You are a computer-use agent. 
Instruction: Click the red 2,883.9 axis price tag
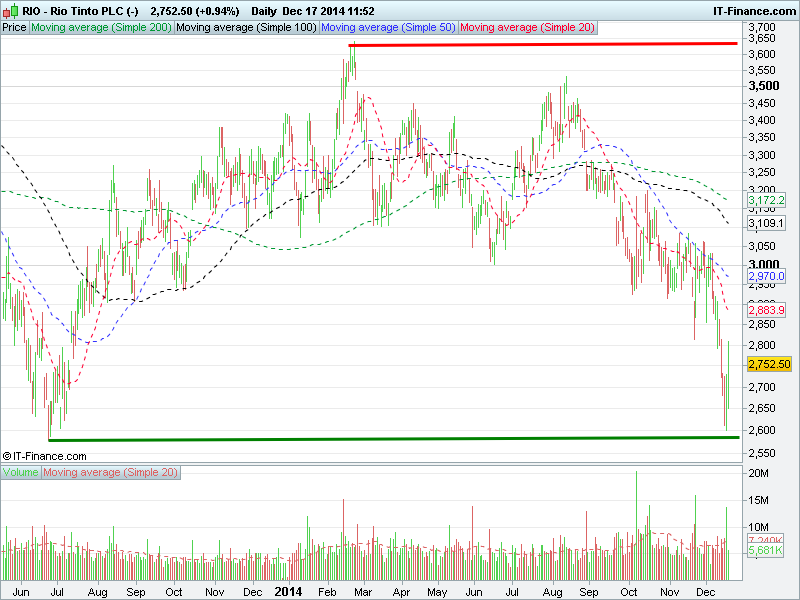pos(768,311)
